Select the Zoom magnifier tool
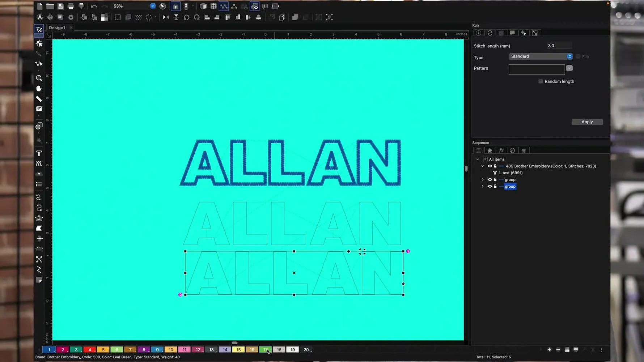The width and height of the screenshot is (644, 362). (39, 78)
